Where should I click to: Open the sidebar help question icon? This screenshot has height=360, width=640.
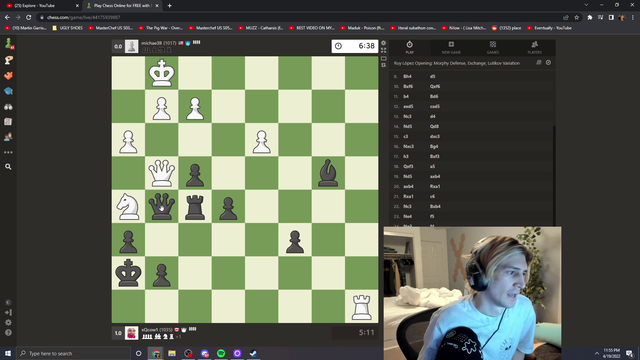8,333
